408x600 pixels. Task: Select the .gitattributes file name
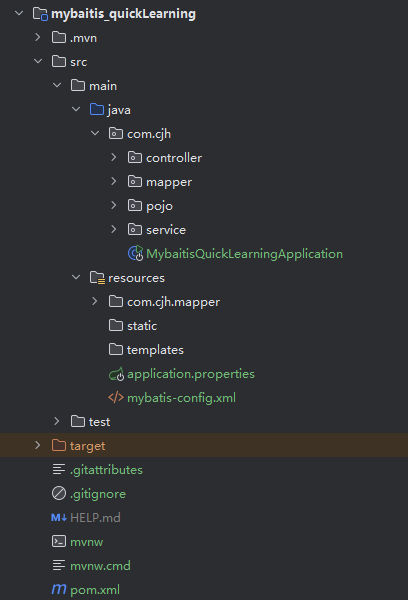tap(106, 470)
